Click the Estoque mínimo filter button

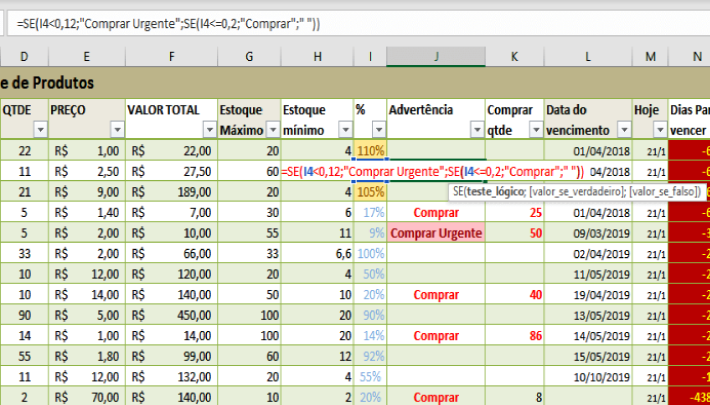(345, 130)
